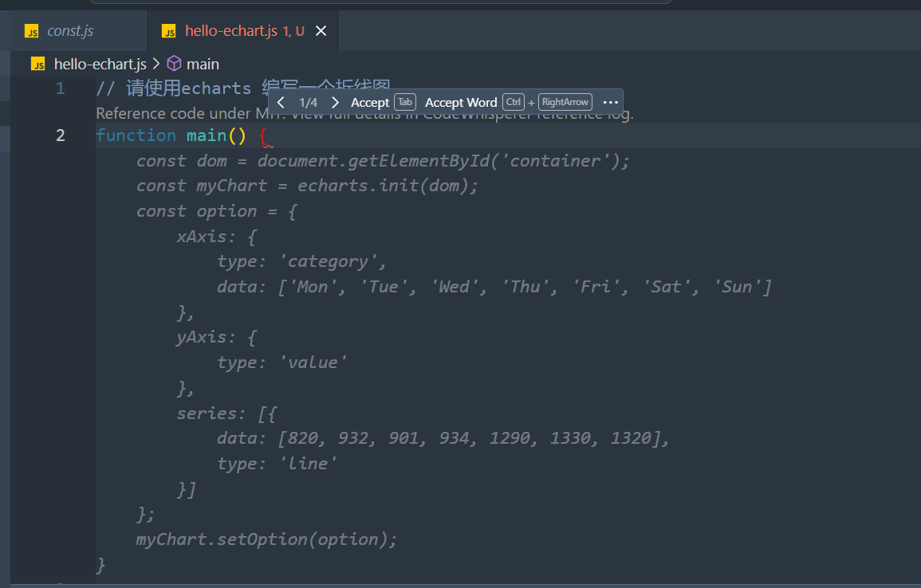Click 'myChart.setOption(option);' line
This screenshot has width=921, height=588.
(266, 539)
